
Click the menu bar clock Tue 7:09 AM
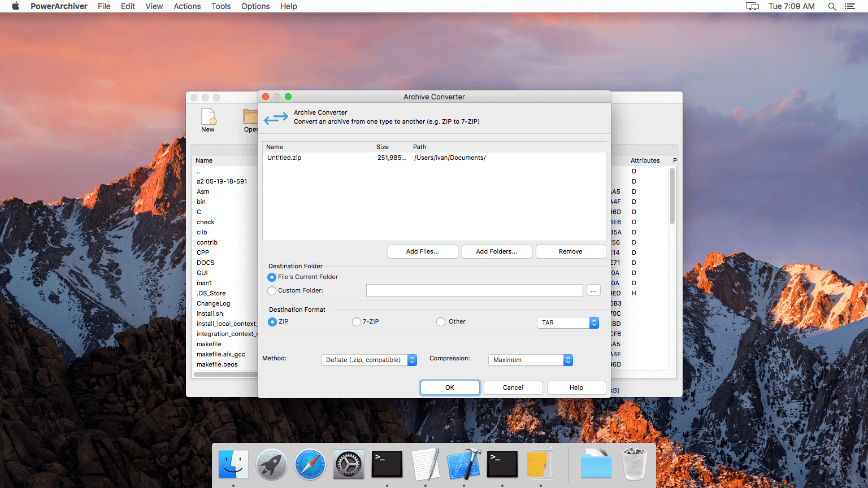pos(792,6)
